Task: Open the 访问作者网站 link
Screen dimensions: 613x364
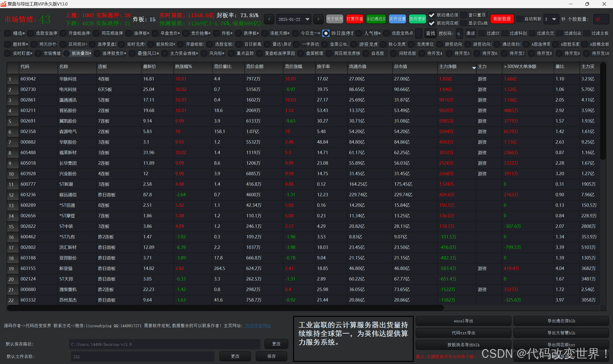Action: click(258, 326)
